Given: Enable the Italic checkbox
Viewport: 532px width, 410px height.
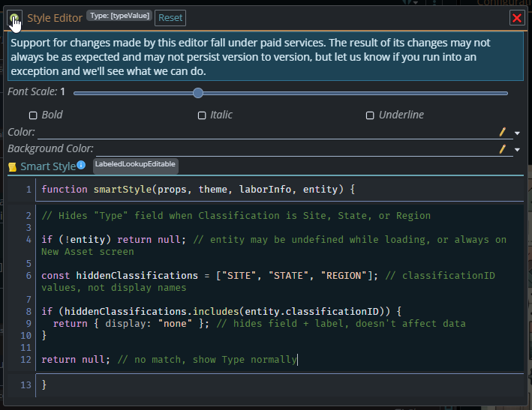Looking at the screenshot, I should [202, 115].
